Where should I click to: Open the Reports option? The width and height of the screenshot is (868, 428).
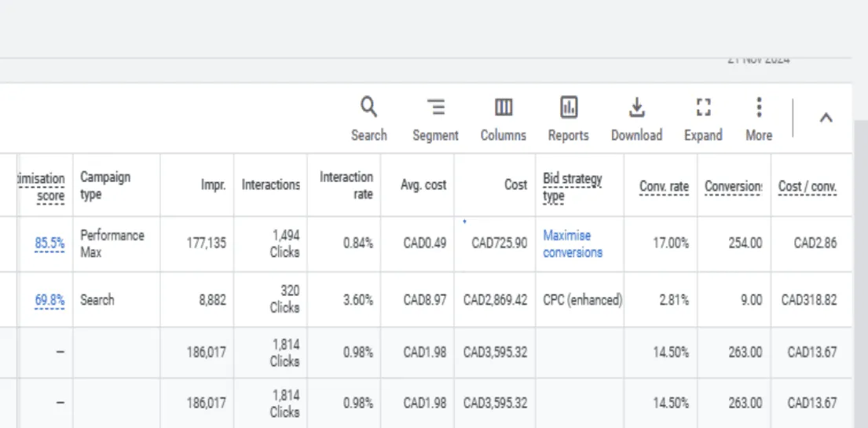coord(569,119)
